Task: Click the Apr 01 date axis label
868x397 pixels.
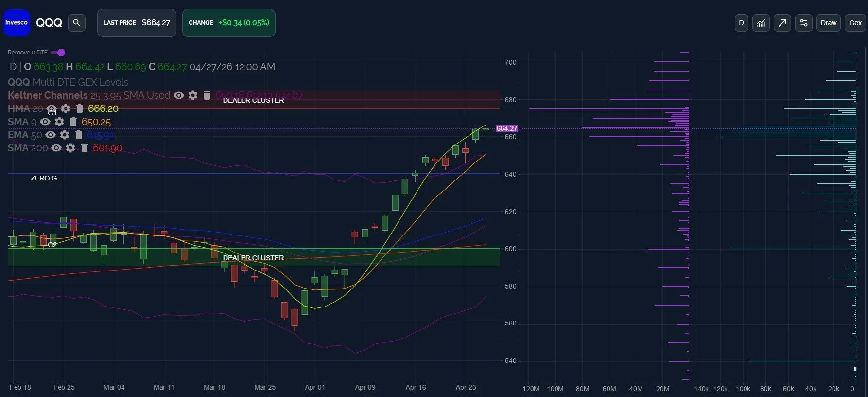Action: [314, 387]
